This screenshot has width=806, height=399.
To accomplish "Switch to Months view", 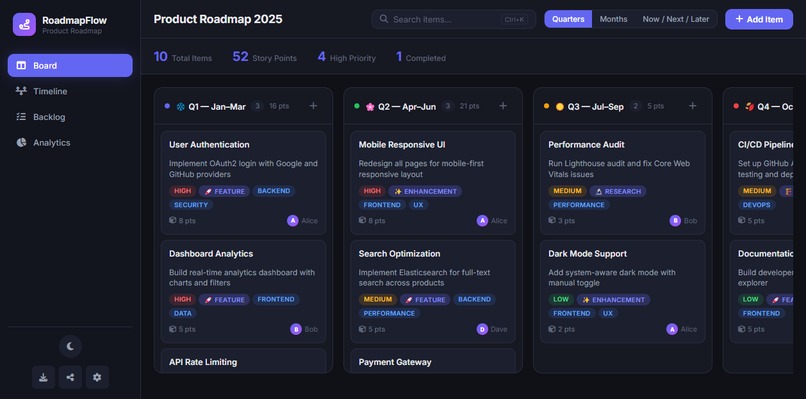I will click(x=613, y=19).
